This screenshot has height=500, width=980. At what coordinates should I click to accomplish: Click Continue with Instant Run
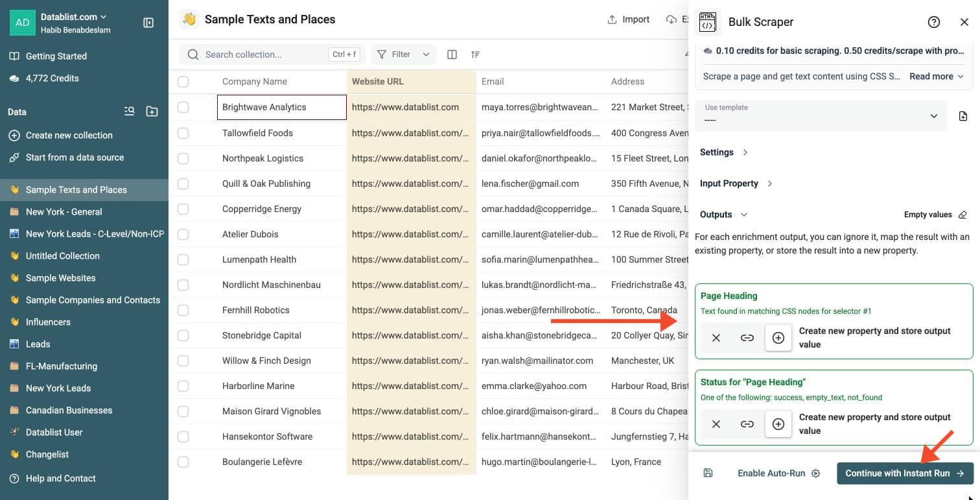tap(905, 473)
